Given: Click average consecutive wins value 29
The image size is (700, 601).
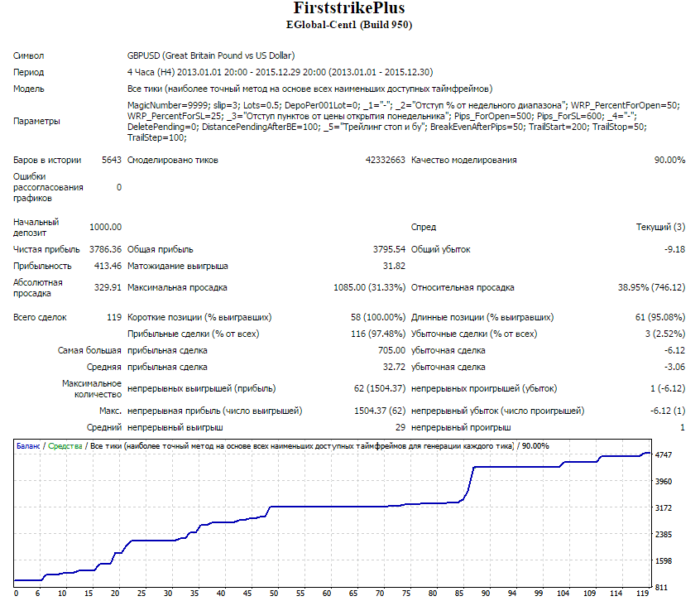Looking at the screenshot, I should 400,427.
